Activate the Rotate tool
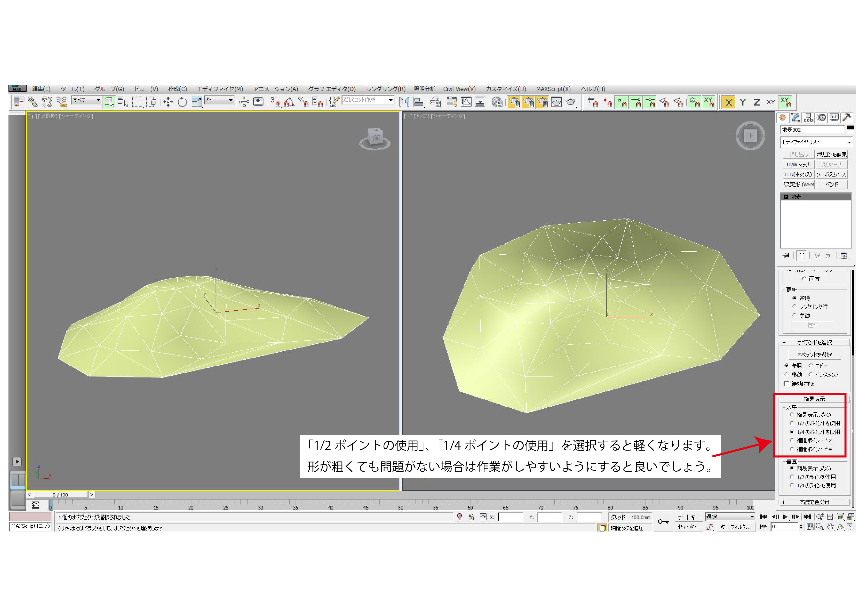The width and height of the screenshot is (865, 616). click(182, 102)
